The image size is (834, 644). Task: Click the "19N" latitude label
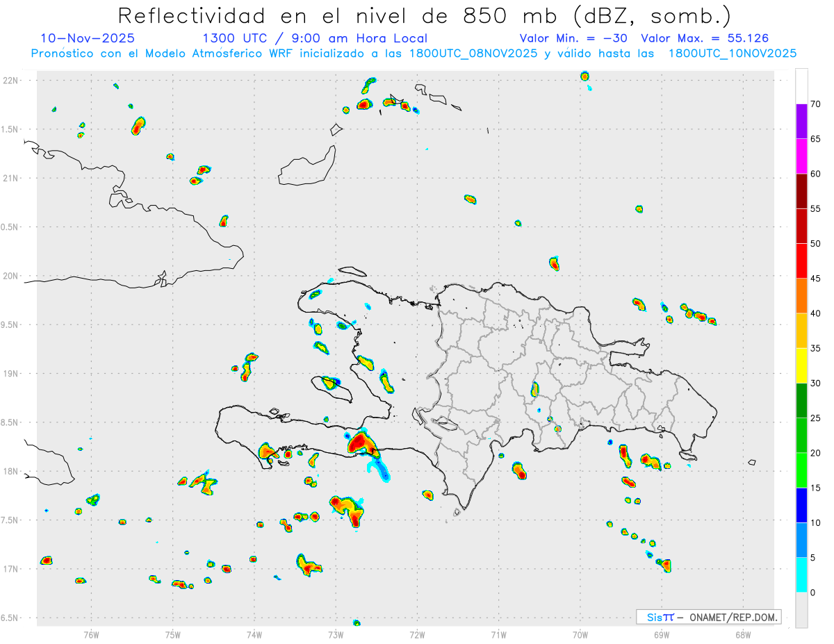[x=10, y=374]
